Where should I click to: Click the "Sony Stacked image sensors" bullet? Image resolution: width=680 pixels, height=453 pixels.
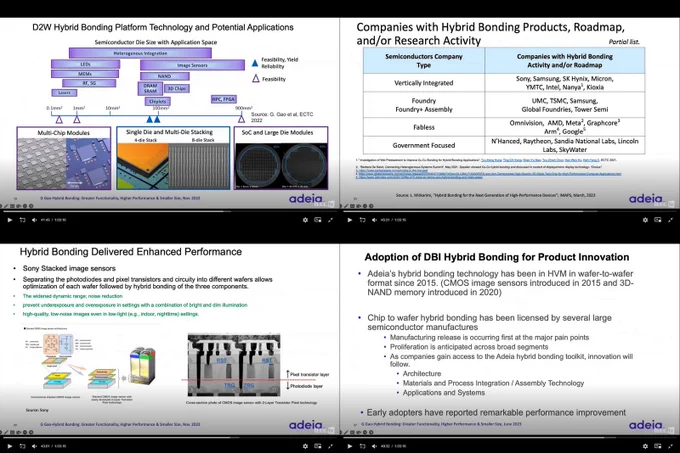(x=69, y=268)
